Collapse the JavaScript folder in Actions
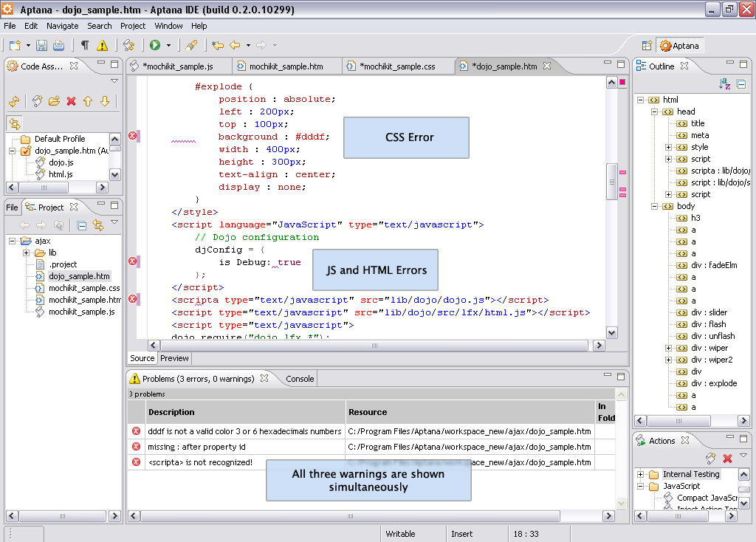This screenshot has width=756, height=542. (640, 487)
